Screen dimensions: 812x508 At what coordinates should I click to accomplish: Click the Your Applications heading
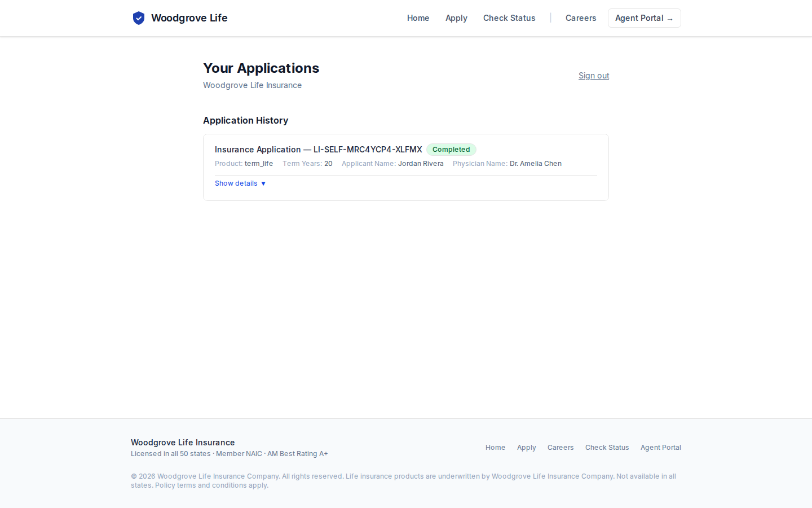(x=261, y=68)
